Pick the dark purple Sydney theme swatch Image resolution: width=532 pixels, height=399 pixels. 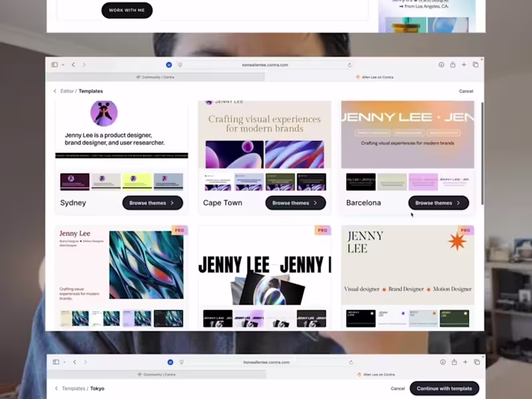pos(74,182)
